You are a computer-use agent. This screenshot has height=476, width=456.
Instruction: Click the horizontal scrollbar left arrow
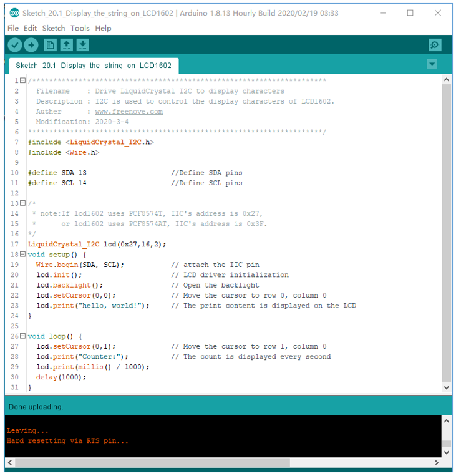pyautogui.click(x=10, y=463)
